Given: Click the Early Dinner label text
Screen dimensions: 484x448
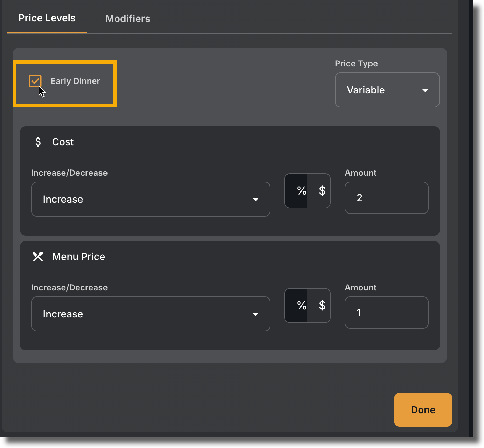Looking at the screenshot, I should point(75,81).
